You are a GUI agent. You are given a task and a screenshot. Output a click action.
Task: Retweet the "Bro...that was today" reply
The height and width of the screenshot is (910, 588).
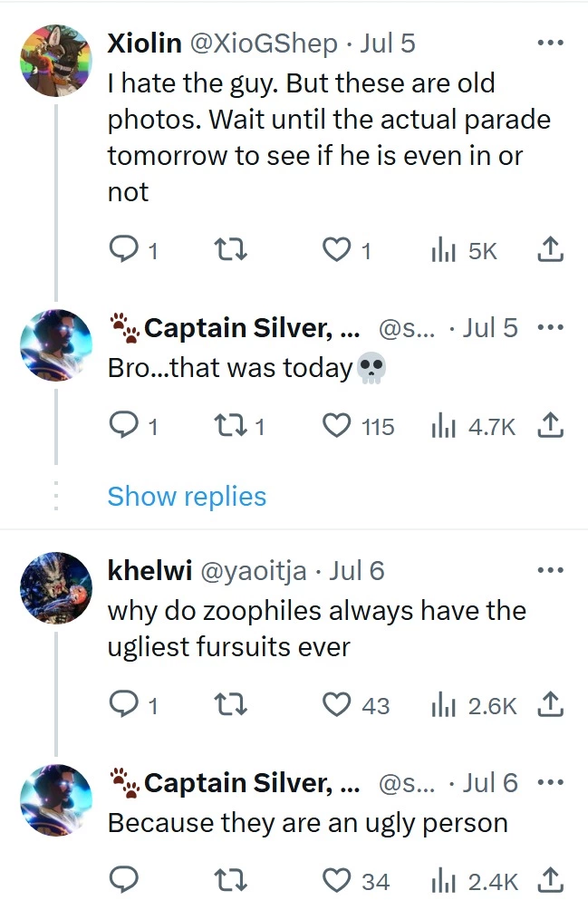tap(239, 427)
